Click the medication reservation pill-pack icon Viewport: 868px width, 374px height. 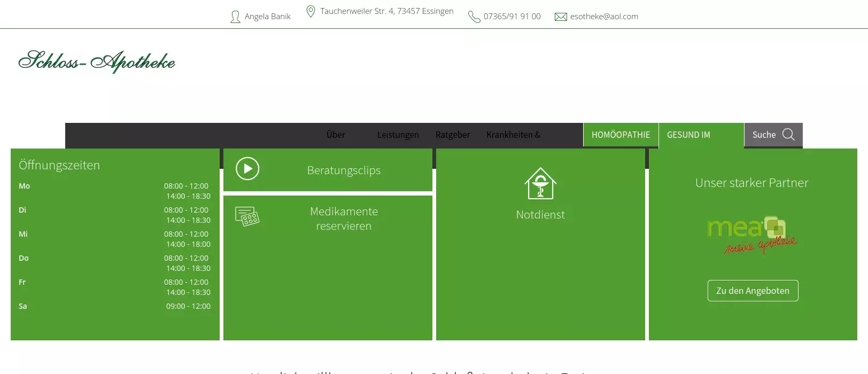pos(247,216)
